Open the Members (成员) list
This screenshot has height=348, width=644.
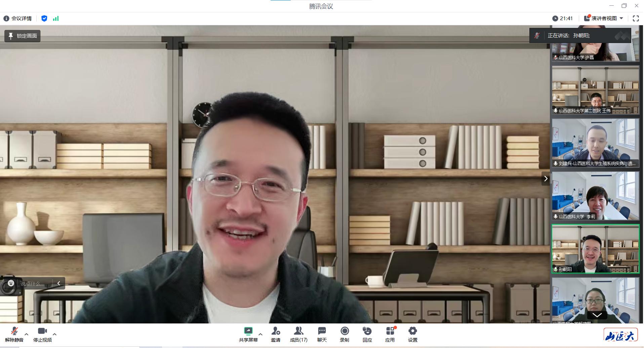click(x=298, y=332)
